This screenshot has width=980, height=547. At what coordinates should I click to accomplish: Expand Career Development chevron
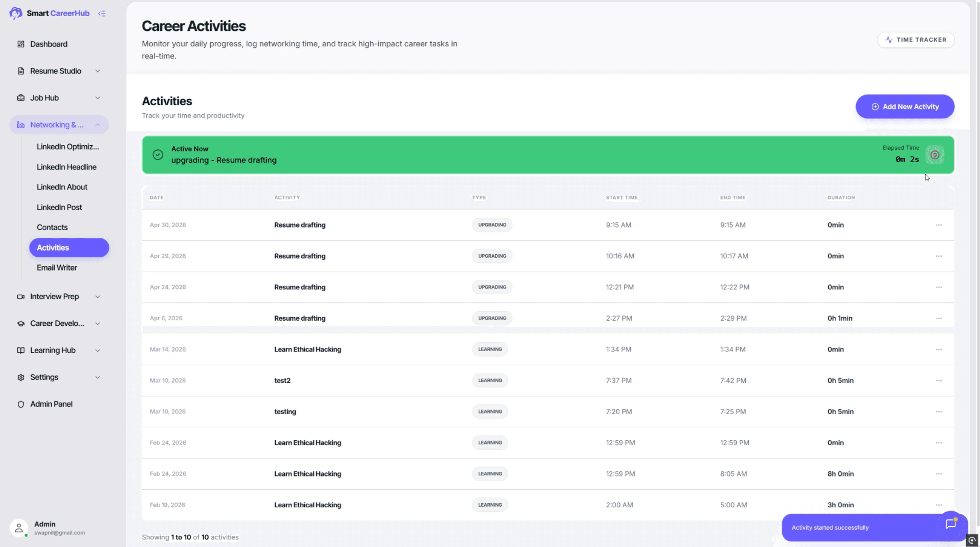click(98, 323)
